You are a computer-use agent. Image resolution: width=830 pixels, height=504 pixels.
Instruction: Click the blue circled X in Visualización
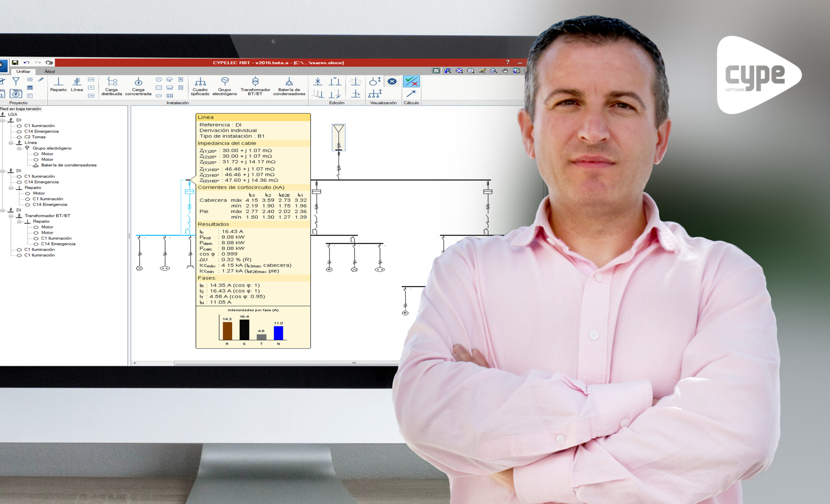click(x=392, y=81)
